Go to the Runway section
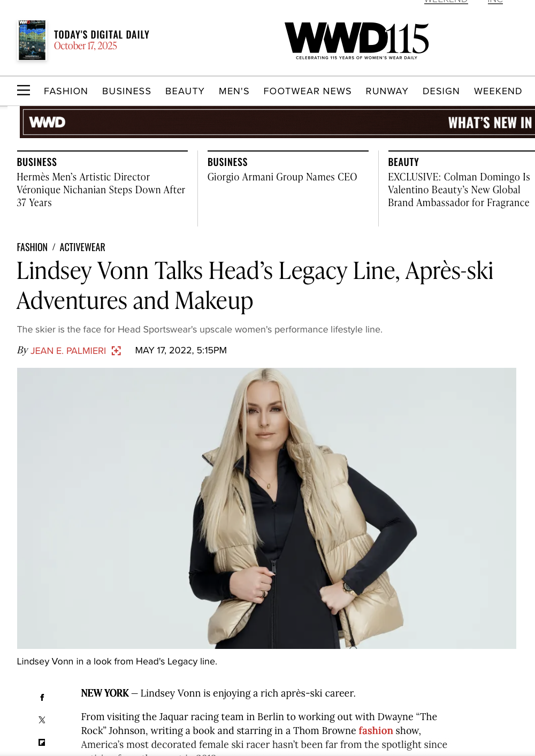This screenshot has width=535, height=756. (387, 91)
